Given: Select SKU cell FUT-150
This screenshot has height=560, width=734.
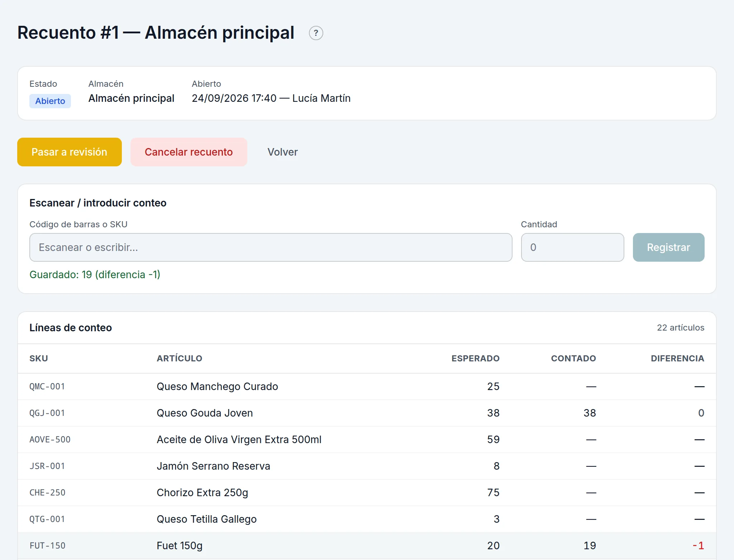Looking at the screenshot, I should click(x=47, y=546).
